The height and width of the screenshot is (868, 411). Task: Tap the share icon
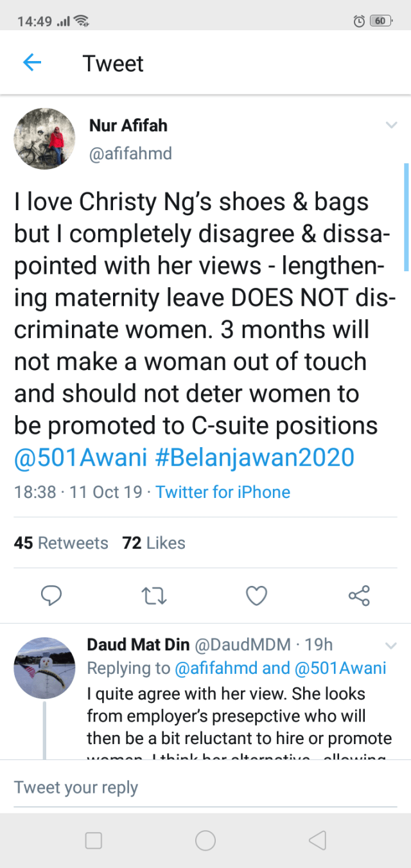[x=359, y=596]
